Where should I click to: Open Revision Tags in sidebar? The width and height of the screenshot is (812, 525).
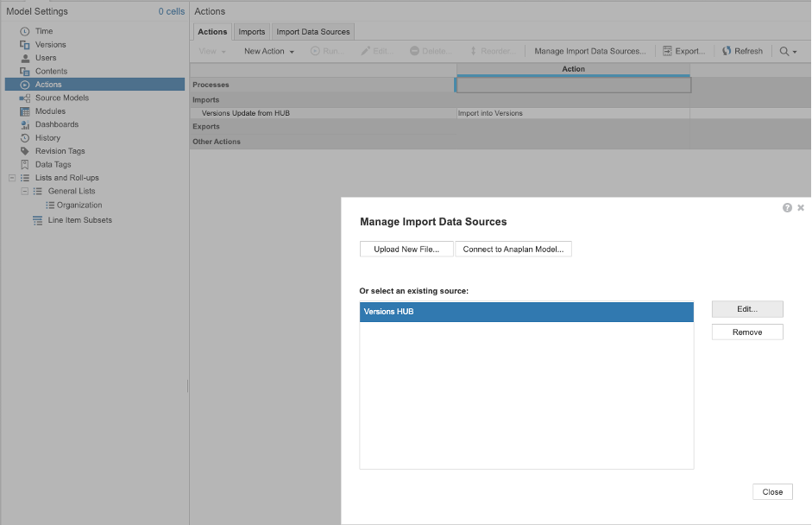60,151
